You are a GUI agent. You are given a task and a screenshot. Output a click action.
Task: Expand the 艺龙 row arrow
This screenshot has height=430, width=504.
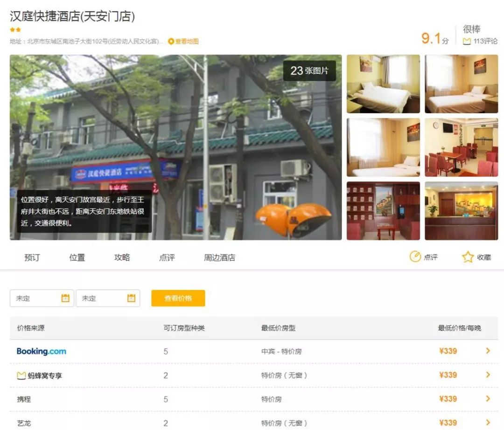488,423
